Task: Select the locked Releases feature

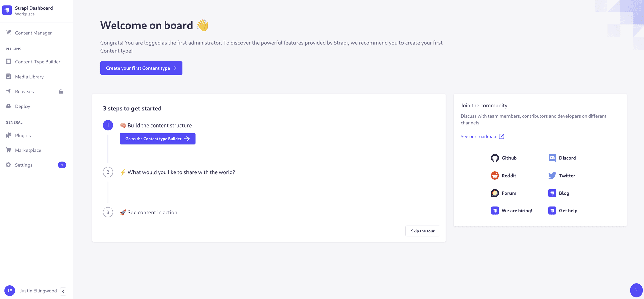Action: (24, 91)
